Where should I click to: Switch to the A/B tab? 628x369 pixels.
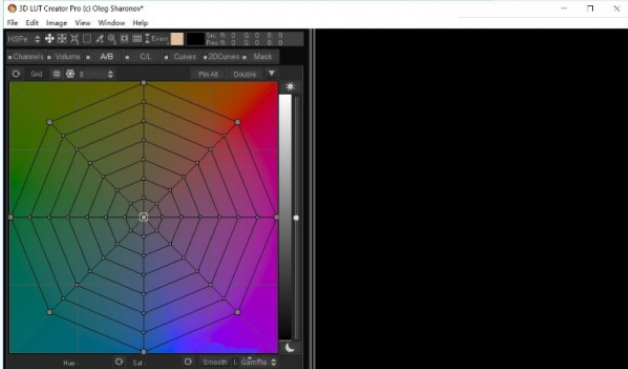coord(107,57)
